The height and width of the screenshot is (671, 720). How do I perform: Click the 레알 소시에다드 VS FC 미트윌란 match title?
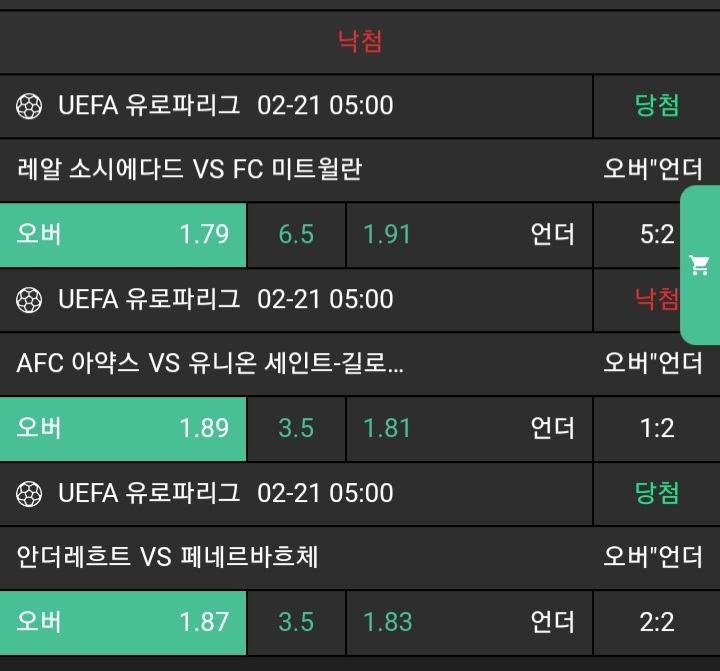coord(190,169)
